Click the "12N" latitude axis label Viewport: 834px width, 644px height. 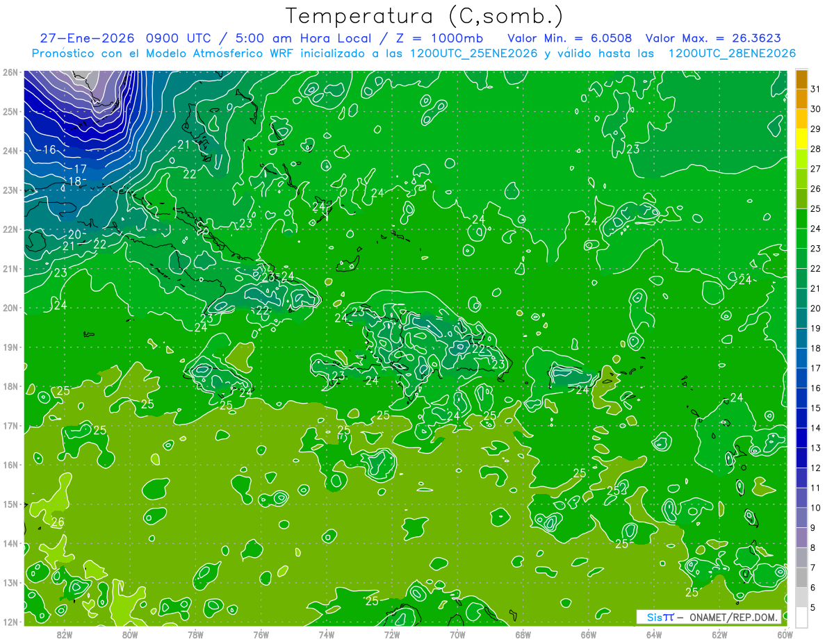click(x=10, y=622)
